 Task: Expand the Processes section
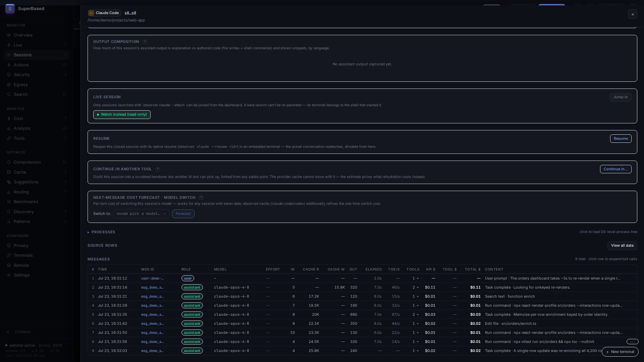click(101, 232)
